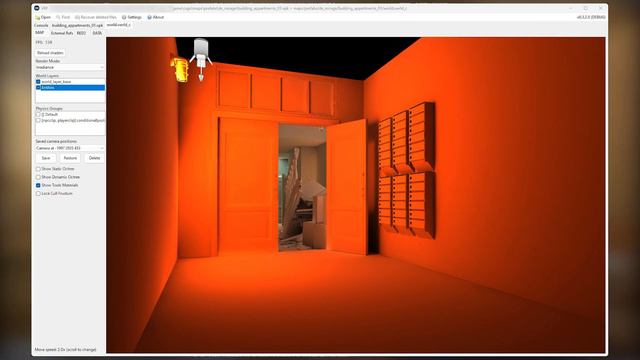Select the world_layer_base row text
This screenshot has width=640, height=360.
(x=56, y=82)
